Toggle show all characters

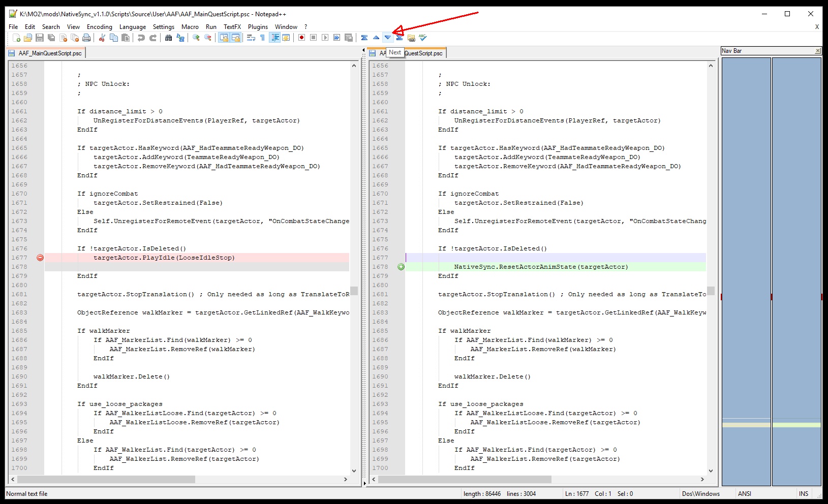click(x=262, y=37)
